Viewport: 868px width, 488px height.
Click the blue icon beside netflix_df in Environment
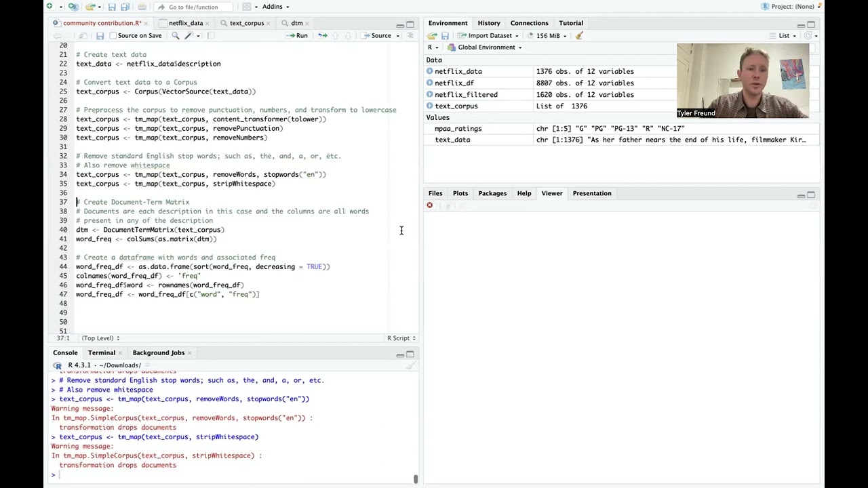[429, 83]
